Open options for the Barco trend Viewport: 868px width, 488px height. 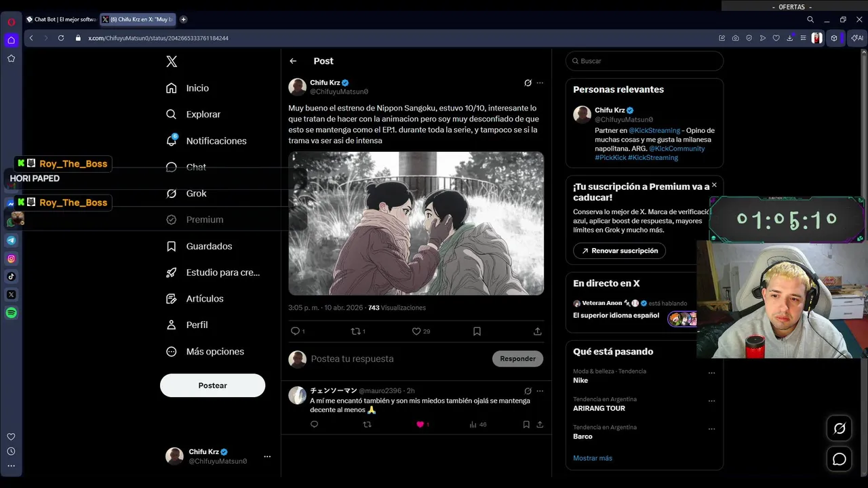[711, 429]
